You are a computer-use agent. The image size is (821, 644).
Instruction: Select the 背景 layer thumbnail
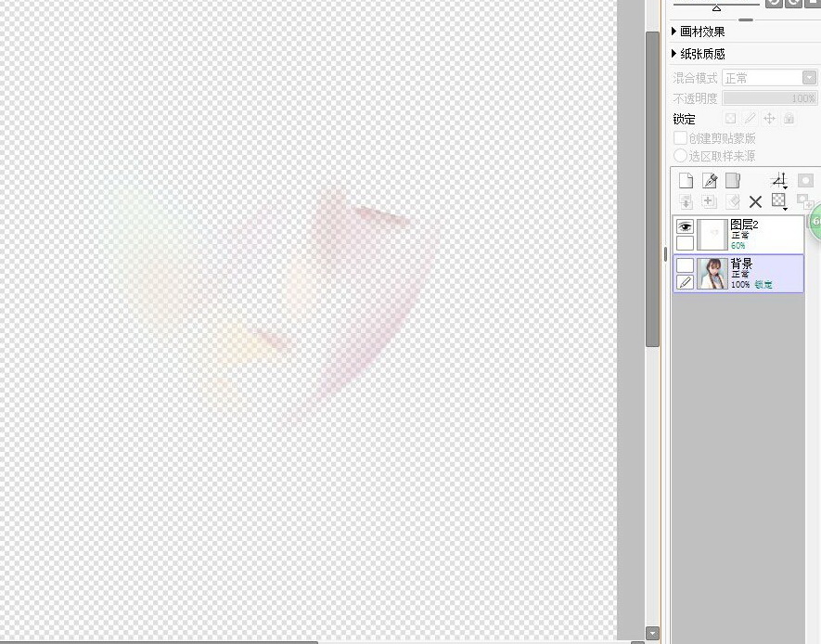point(712,274)
